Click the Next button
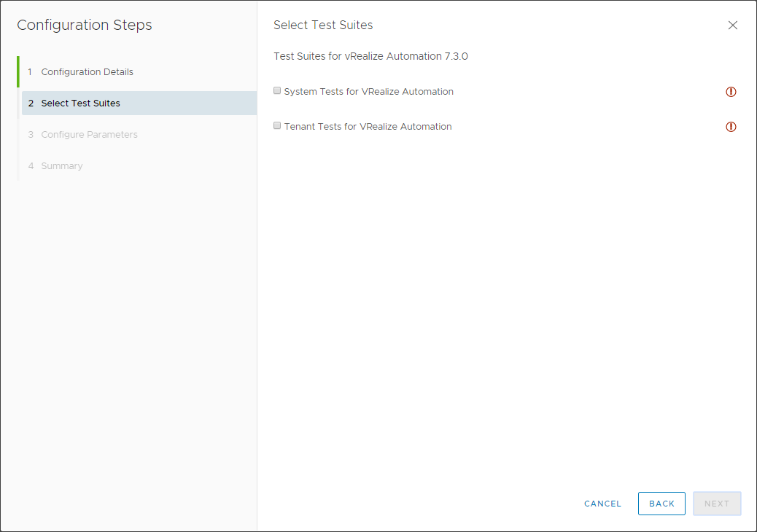This screenshot has height=532, width=757. 717,504
